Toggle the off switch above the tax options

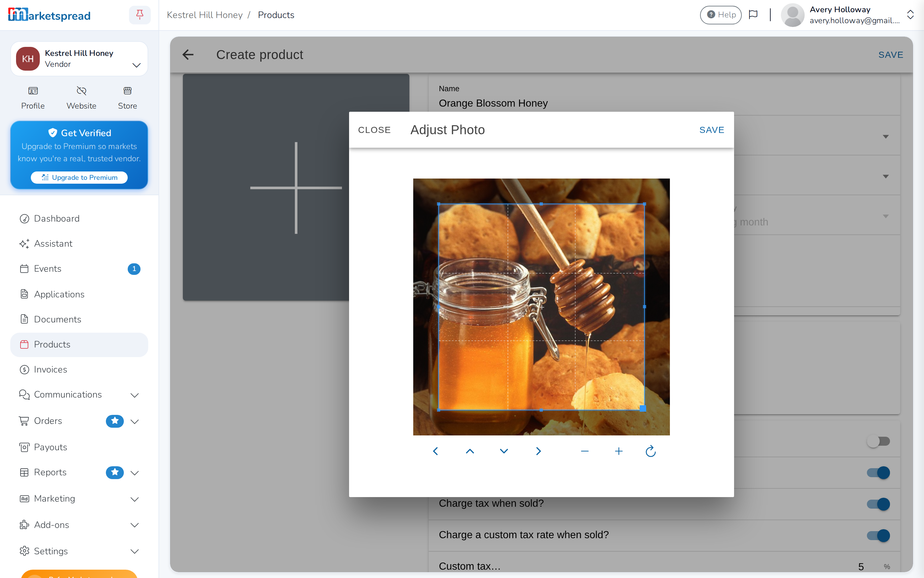click(878, 441)
